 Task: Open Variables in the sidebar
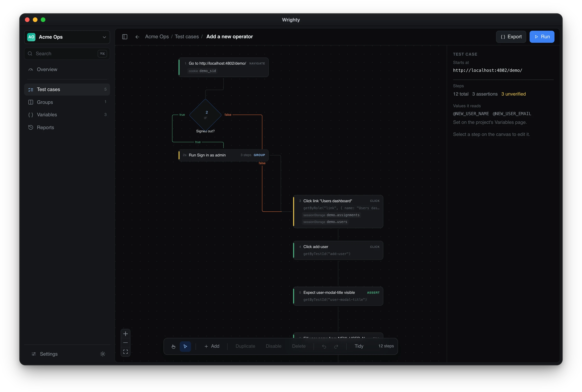(x=67, y=115)
